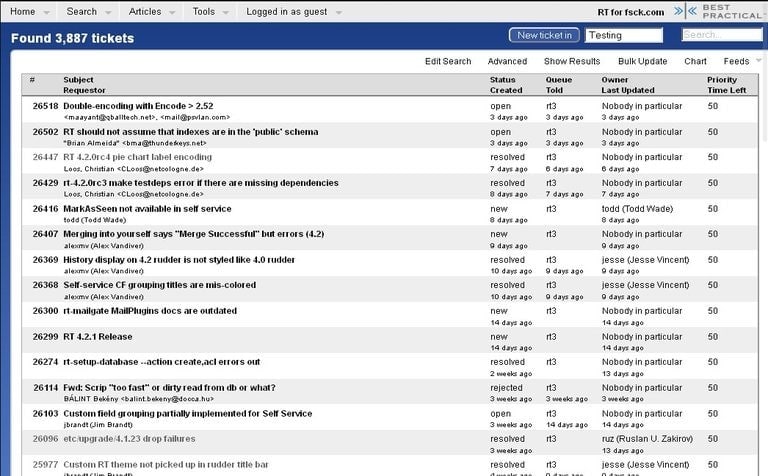Screen dimensions: 768x476
Task: Open Bulk Update
Action: point(643,61)
